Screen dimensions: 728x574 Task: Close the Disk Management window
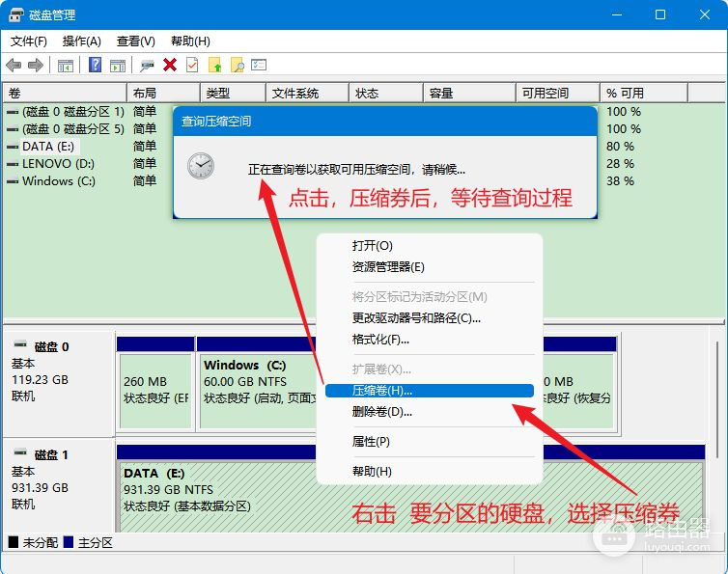[704, 14]
